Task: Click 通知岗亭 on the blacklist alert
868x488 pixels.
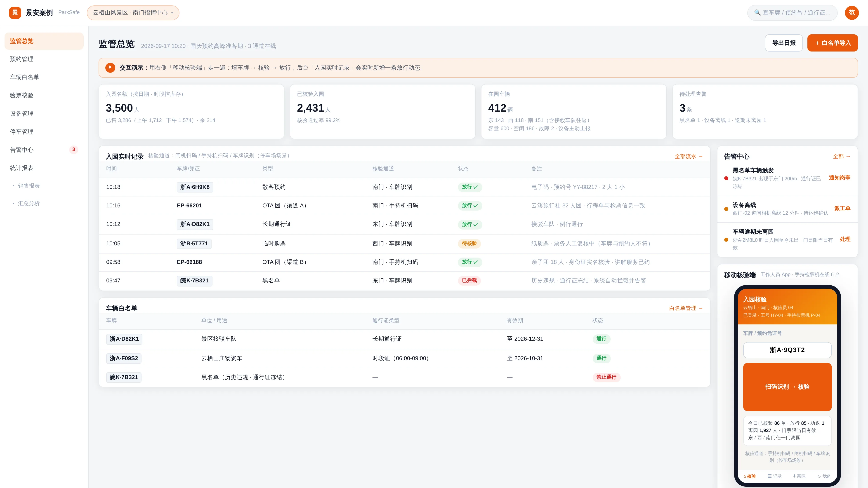Action: pos(840,178)
